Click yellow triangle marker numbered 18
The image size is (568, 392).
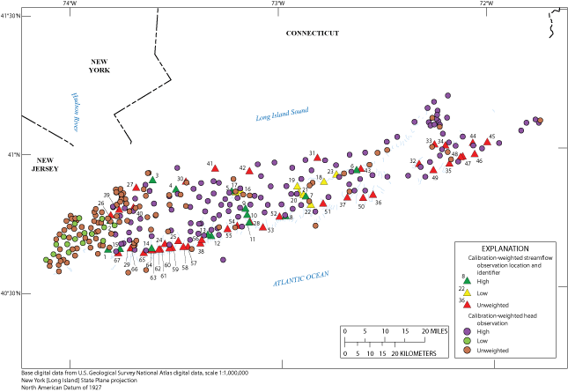(323, 181)
